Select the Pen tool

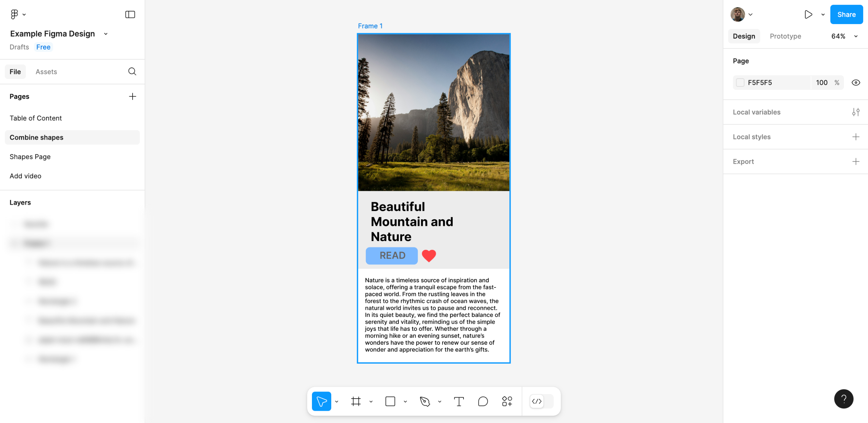425,401
